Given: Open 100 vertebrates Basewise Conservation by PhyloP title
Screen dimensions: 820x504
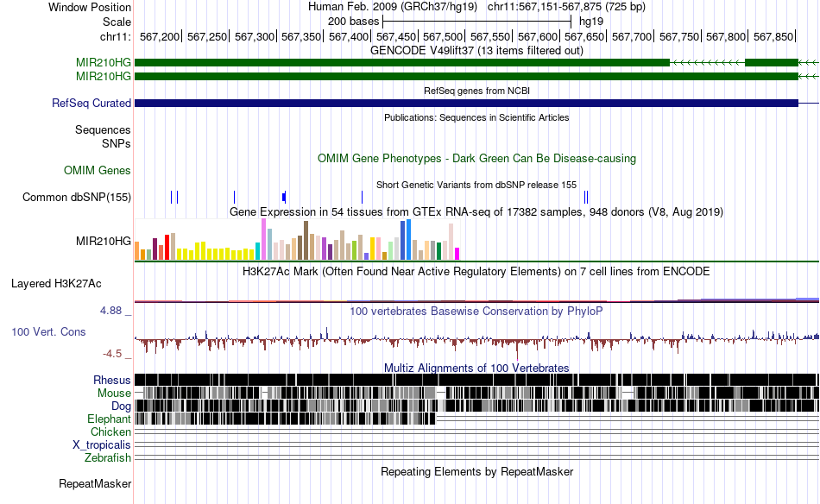Looking at the screenshot, I should coord(476,311).
